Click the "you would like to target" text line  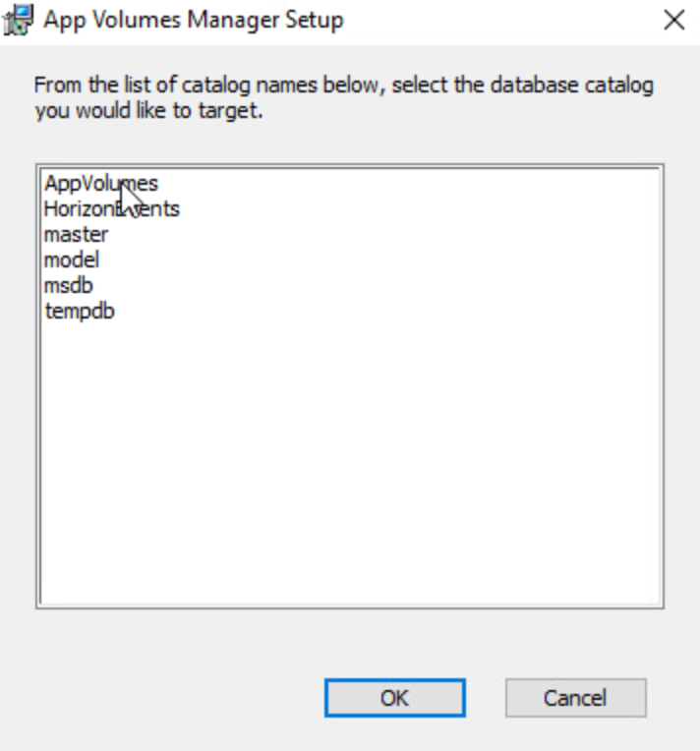point(149,110)
